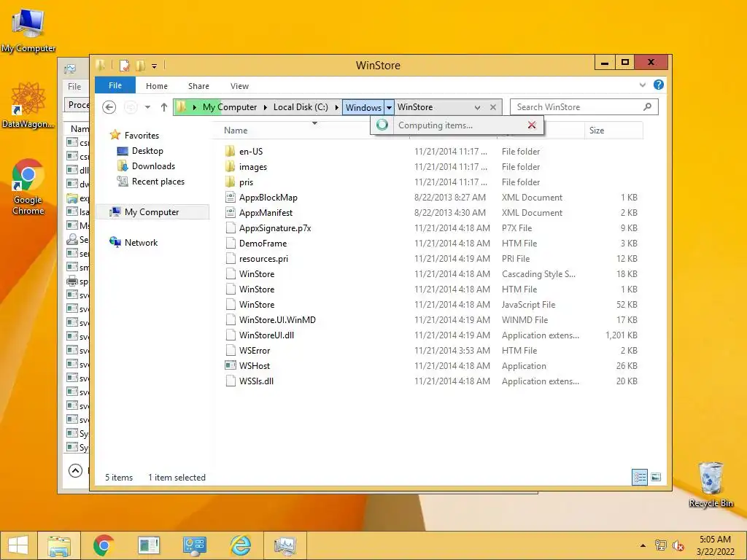Select the pris folder icon
This screenshot has width=747, height=560.
click(x=230, y=182)
